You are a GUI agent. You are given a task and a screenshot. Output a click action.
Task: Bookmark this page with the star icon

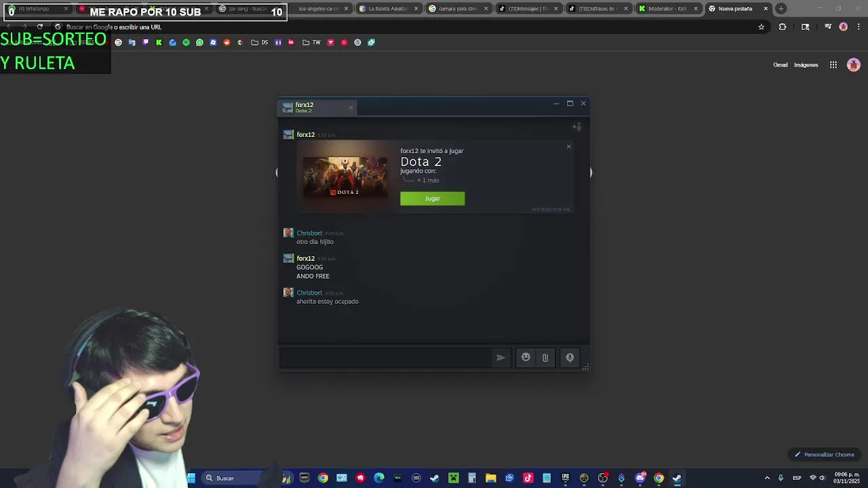pyautogui.click(x=761, y=27)
